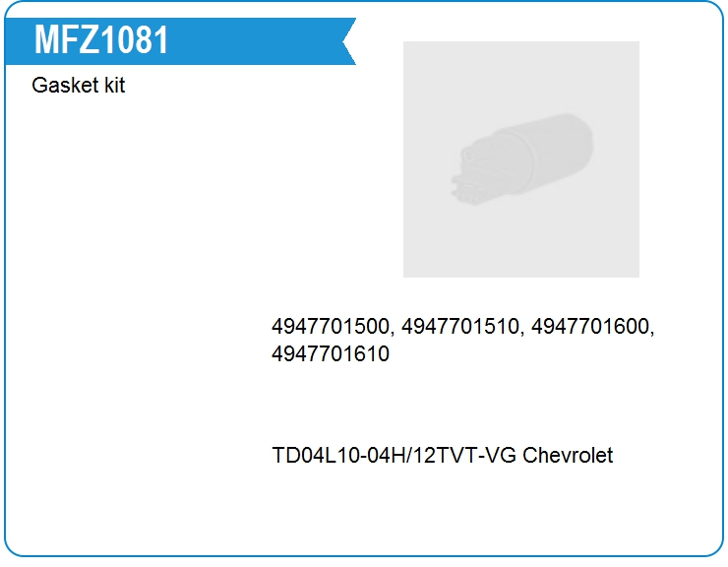Click the MFZ1081 product code heading
This screenshot has width=728, height=567.
(101, 40)
